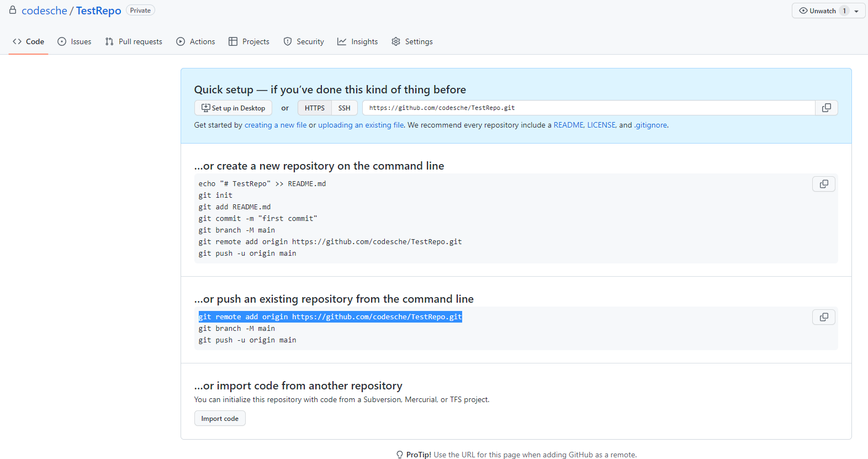Click the Import code button
The image size is (868, 459).
[x=220, y=418]
